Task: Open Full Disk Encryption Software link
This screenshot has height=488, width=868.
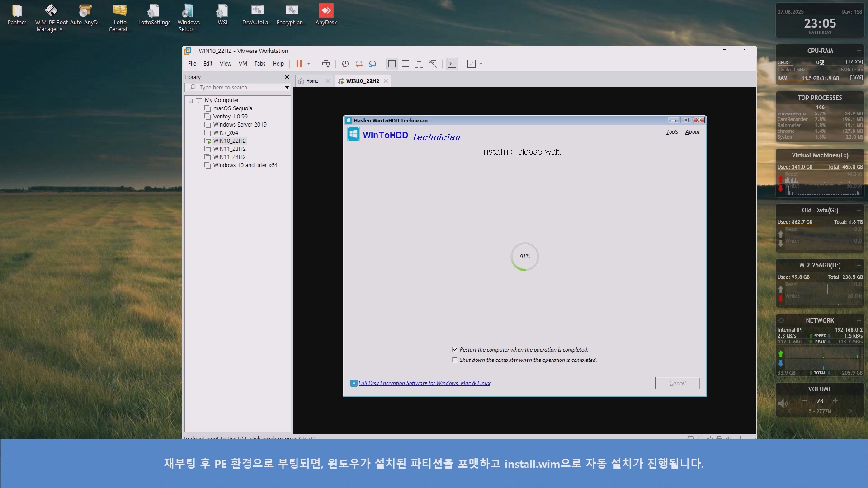Action: pyautogui.click(x=424, y=383)
